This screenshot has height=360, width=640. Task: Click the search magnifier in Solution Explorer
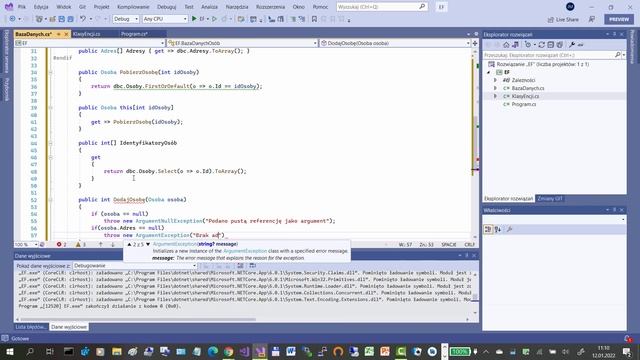(618, 55)
